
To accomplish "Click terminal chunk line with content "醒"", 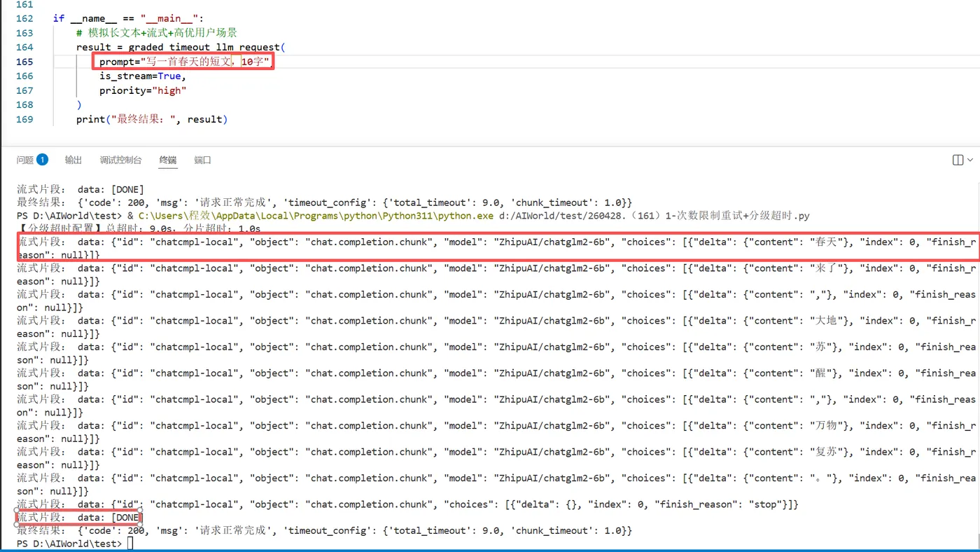I will click(x=496, y=380).
